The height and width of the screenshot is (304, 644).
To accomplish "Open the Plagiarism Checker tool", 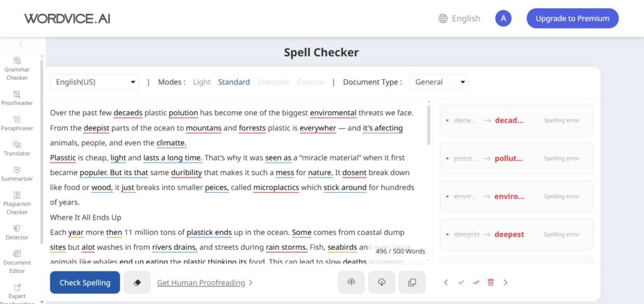I will pos(17,203).
